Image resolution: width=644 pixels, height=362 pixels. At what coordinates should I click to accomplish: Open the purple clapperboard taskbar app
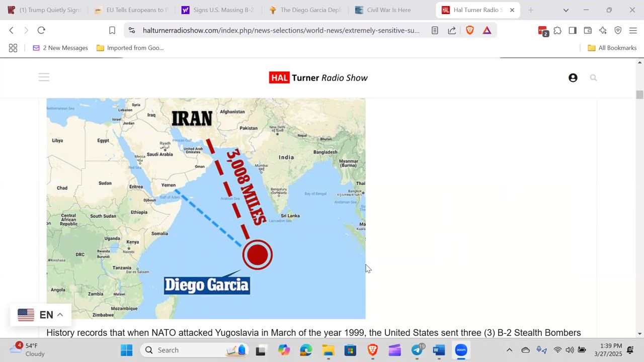click(x=395, y=350)
